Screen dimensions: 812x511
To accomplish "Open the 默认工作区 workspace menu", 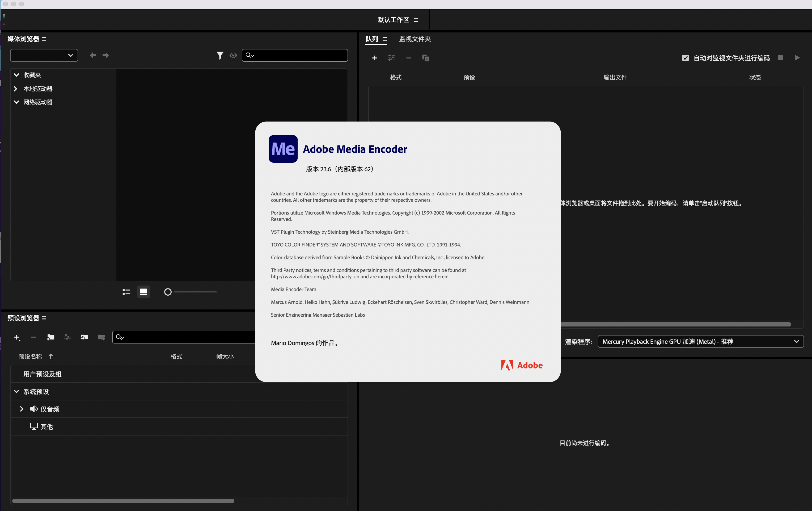I will [x=416, y=20].
